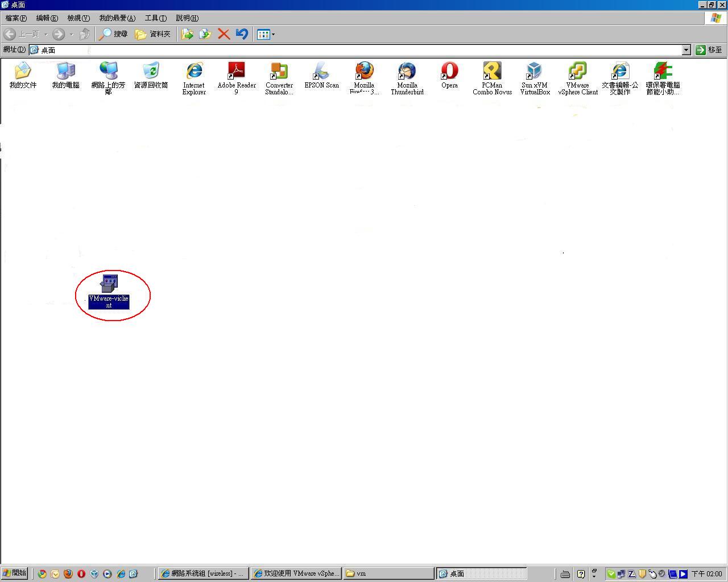The image size is (728, 582).
Task: Click the 開始 Start button on taskbar
Action: 15,573
